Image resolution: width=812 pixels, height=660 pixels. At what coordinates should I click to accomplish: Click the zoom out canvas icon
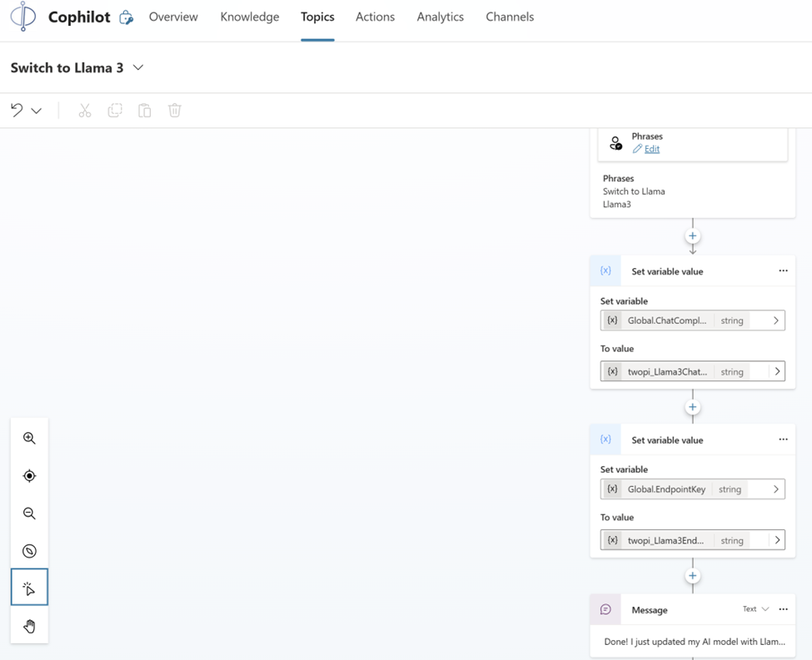(x=29, y=514)
